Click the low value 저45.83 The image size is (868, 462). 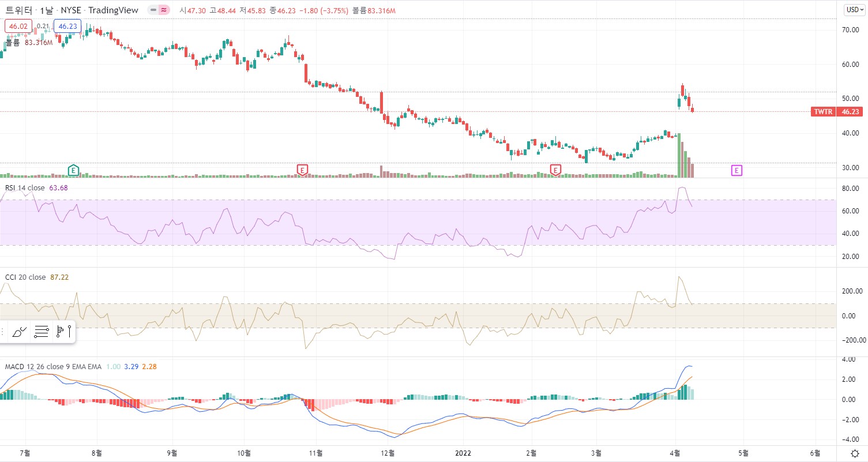(x=254, y=10)
